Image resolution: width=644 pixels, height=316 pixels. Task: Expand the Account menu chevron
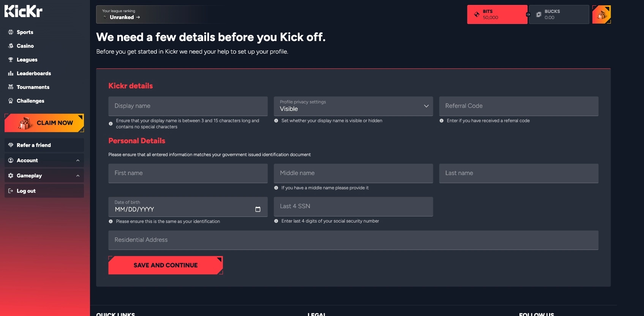pos(78,160)
